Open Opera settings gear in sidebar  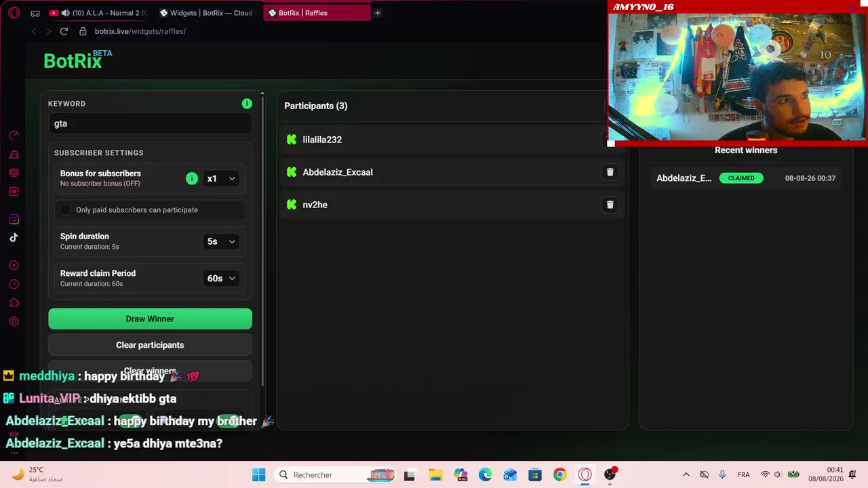pyautogui.click(x=14, y=321)
